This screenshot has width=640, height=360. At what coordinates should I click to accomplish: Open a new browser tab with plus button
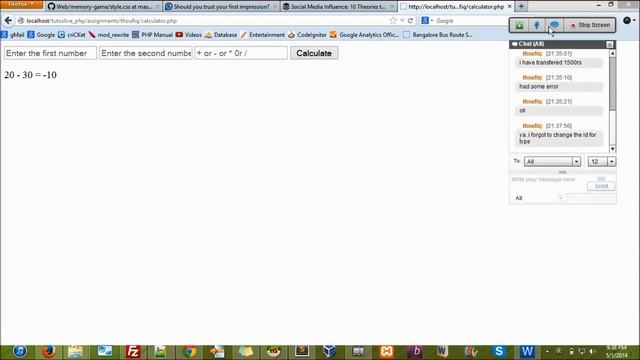pos(521,7)
